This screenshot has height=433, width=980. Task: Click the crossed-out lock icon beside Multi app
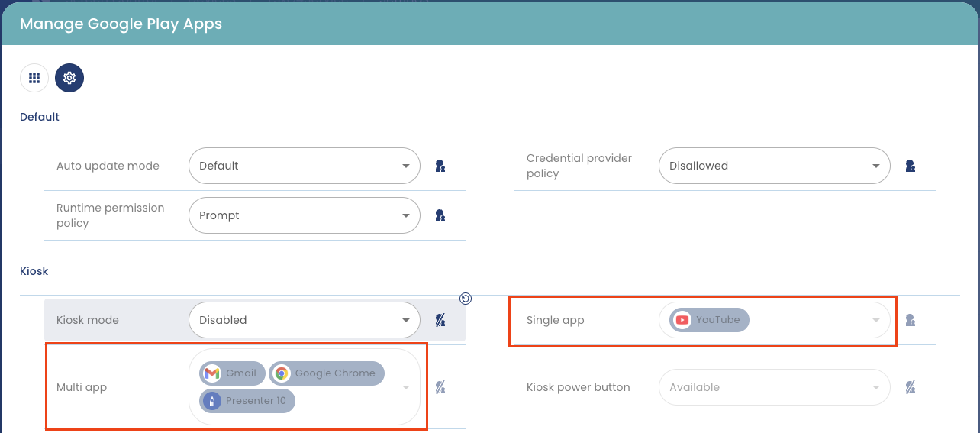[440, 387]
